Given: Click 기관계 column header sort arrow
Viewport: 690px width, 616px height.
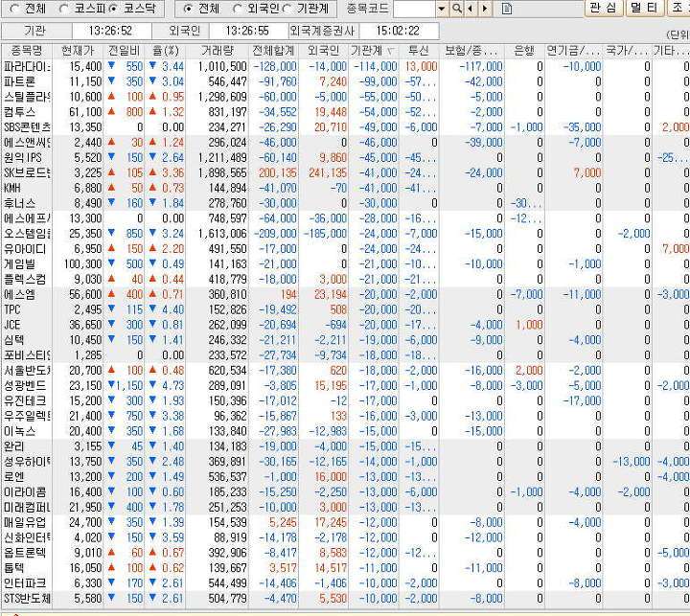Looking at the screenshot, I should tap(389, 52).
